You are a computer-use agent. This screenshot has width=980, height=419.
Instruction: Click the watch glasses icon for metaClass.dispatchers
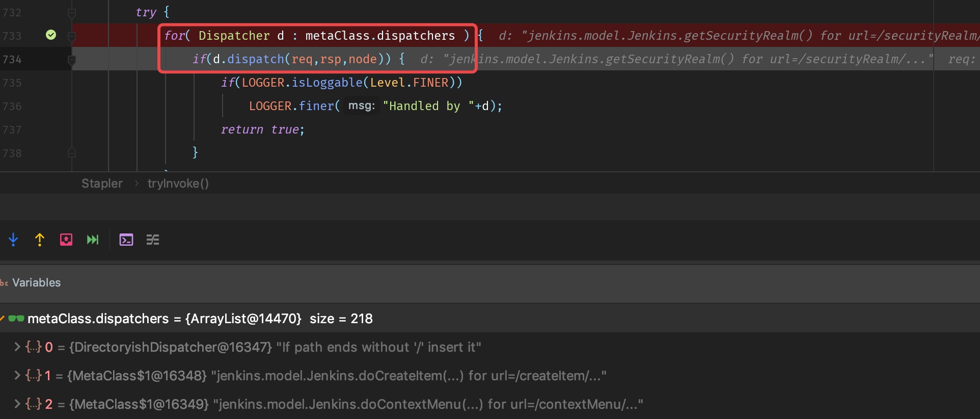[x=16, y=319]
